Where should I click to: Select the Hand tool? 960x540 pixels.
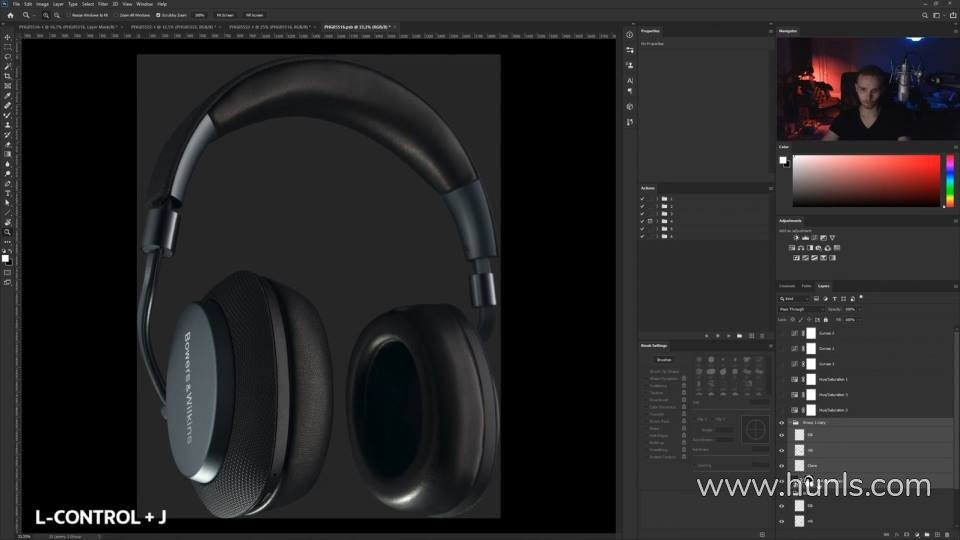(7, 222)
